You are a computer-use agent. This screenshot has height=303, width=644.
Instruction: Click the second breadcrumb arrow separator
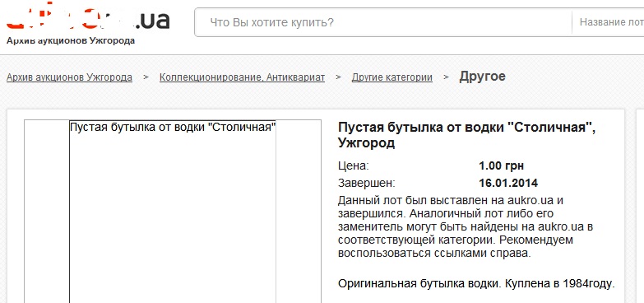click(x=338, y=77)
